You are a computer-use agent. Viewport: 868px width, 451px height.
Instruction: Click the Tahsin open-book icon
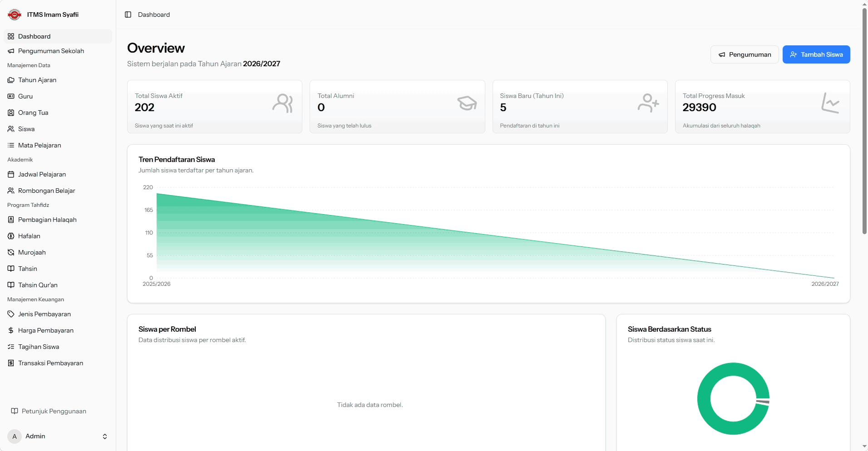point(11,269)
